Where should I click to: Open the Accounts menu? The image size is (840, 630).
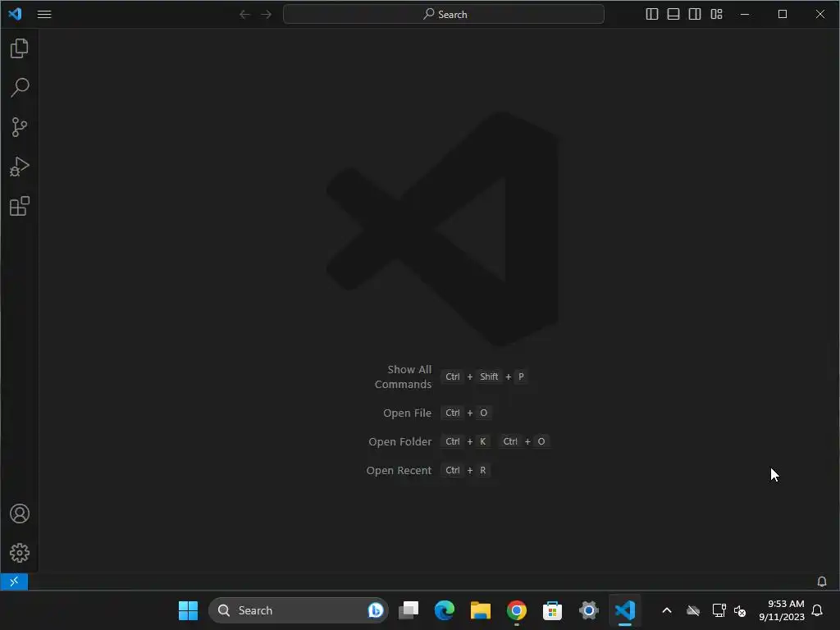[20, 514]
